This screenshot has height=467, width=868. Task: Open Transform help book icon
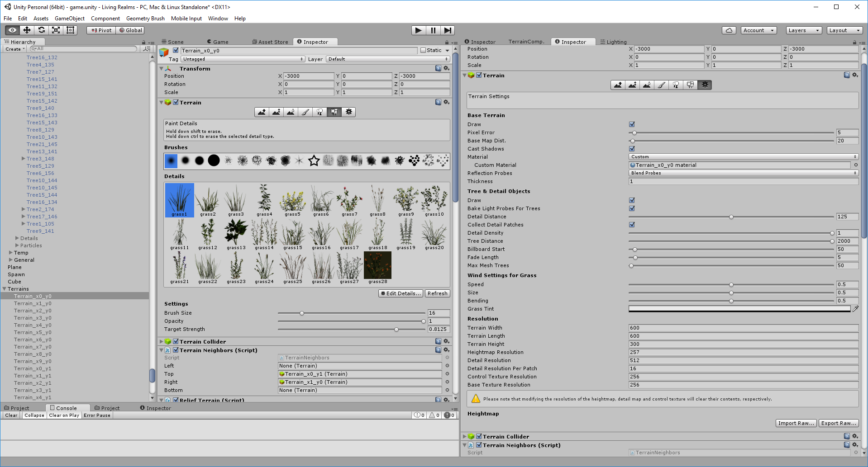pyautogui.click(x=438, y=69)
